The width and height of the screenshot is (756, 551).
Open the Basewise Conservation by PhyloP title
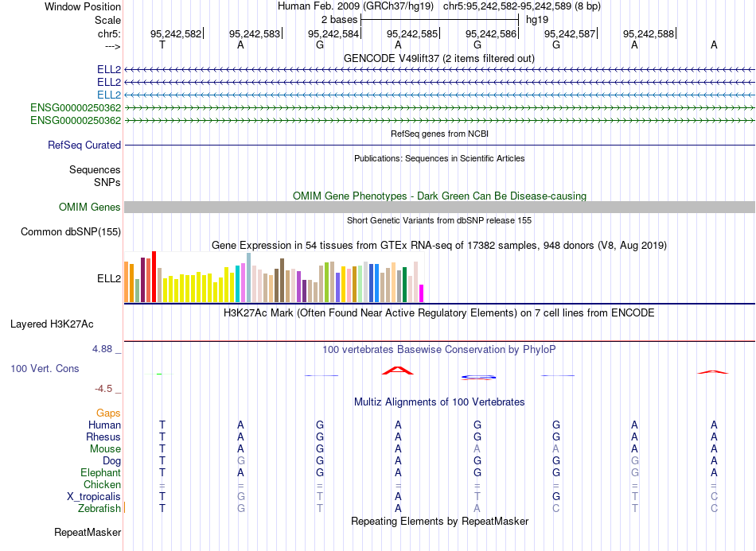439,350
